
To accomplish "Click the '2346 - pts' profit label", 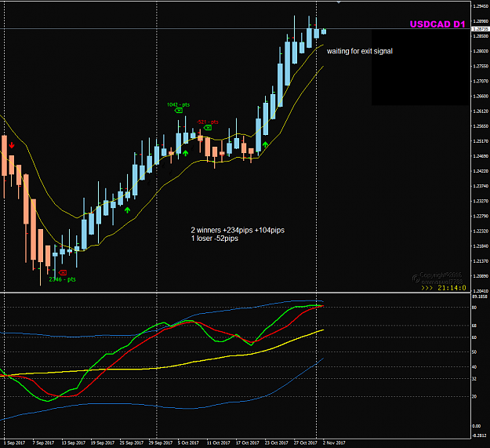I will [62, 279].
